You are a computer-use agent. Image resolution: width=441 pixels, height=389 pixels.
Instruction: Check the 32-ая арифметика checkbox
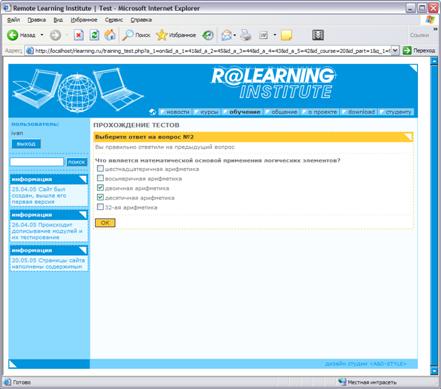[100, 207]
